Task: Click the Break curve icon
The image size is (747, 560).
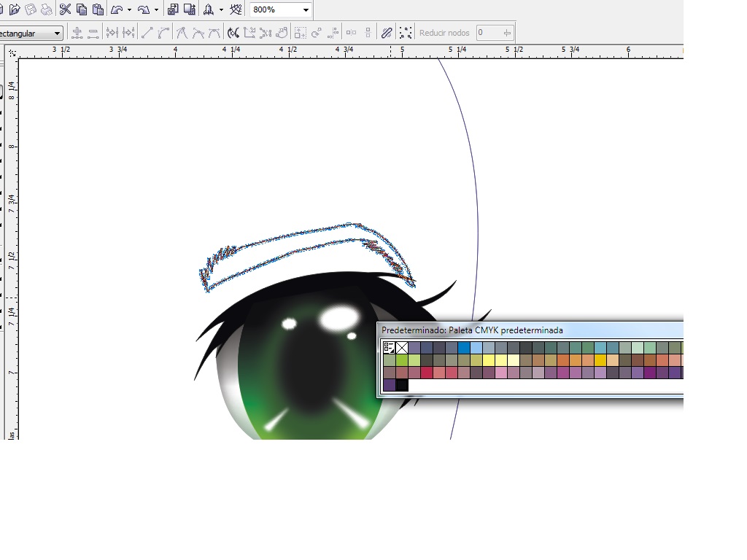Action: tap(128, 33)
